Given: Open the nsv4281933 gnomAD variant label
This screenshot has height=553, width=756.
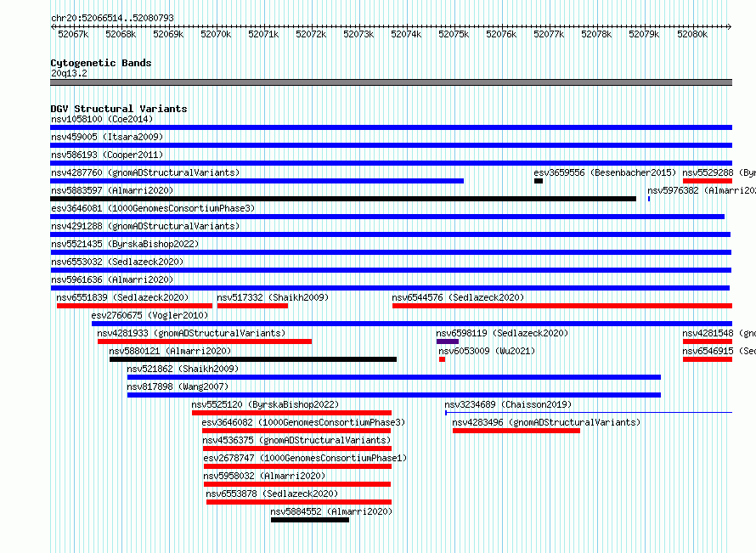Looking at the screenshot, I should point(191,333).
